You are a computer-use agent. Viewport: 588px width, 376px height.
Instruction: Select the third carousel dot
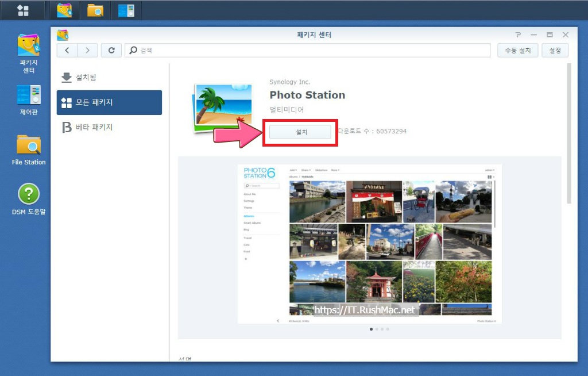(x=382, y=329)
